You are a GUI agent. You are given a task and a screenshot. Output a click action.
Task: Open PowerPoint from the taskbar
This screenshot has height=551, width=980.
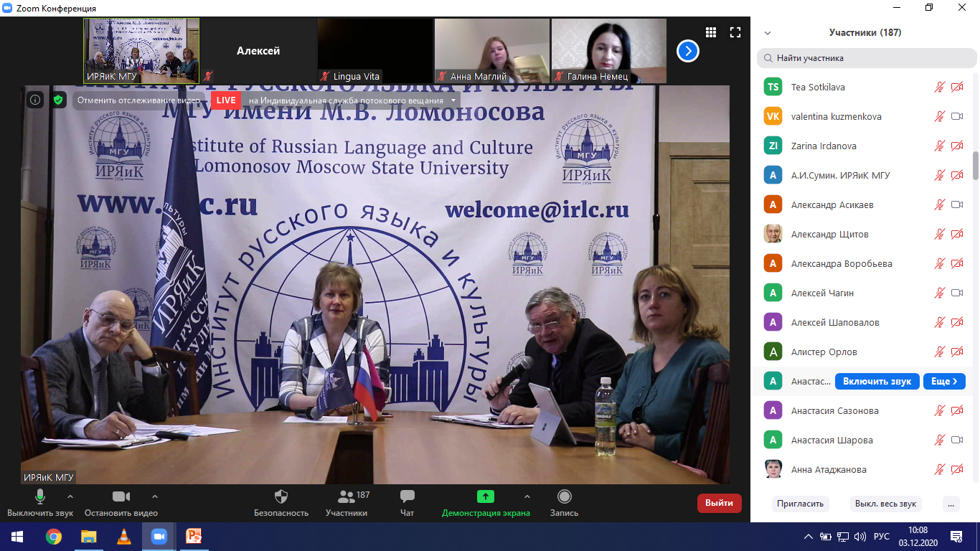point(194,536)
